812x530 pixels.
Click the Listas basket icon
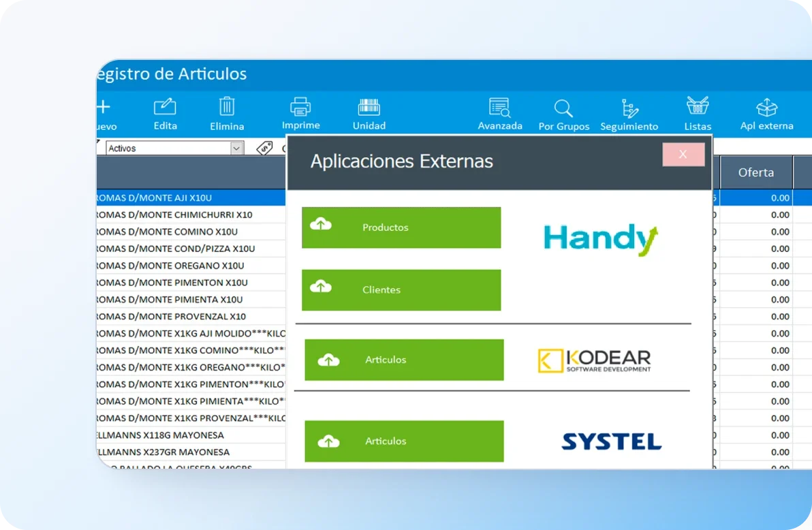[697, 106]
